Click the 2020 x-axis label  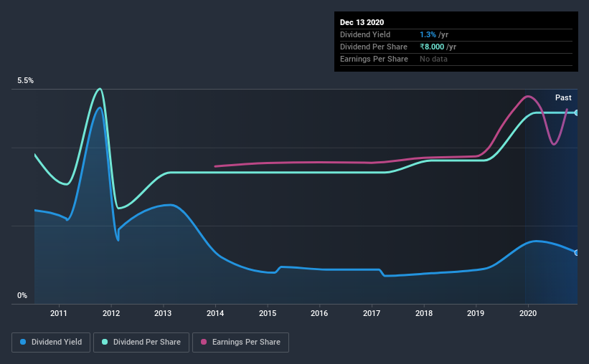point(528,313)
